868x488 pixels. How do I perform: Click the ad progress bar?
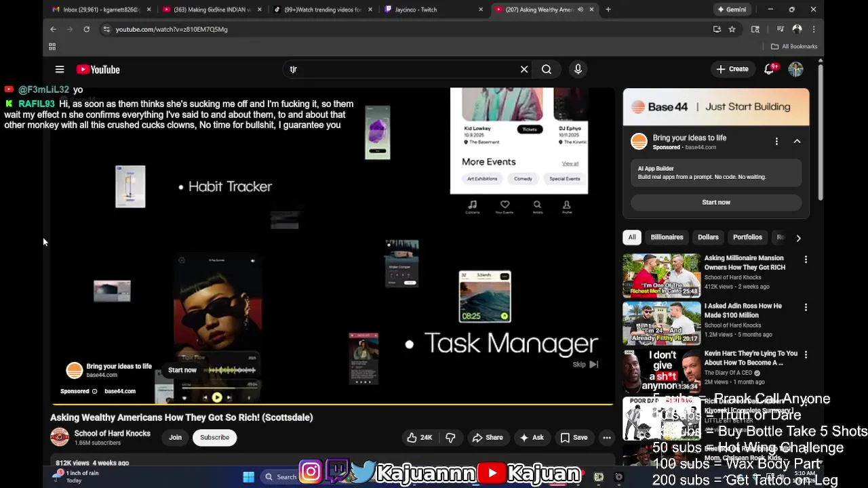click(332, 405)
